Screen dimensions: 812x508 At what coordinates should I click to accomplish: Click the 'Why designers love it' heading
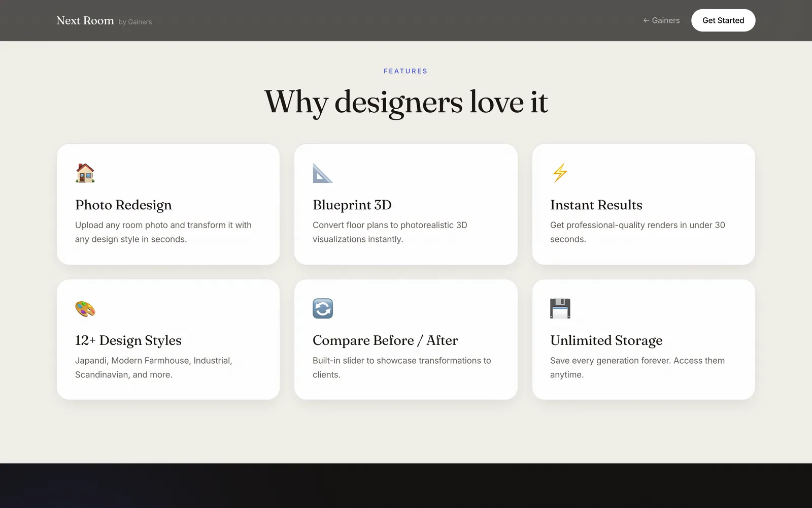[406, 102]
